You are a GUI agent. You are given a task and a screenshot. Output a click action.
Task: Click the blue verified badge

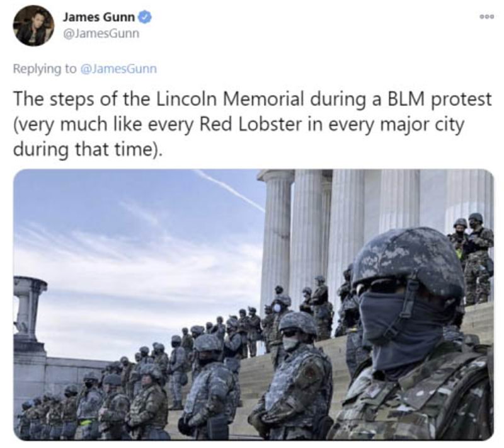145,17
